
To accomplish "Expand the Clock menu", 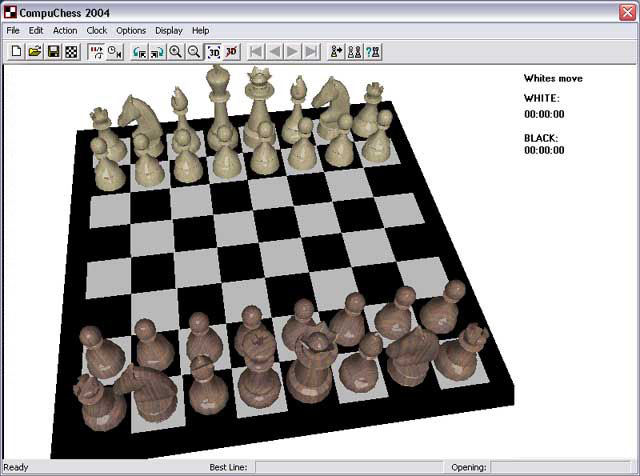I will pos(97,31).
